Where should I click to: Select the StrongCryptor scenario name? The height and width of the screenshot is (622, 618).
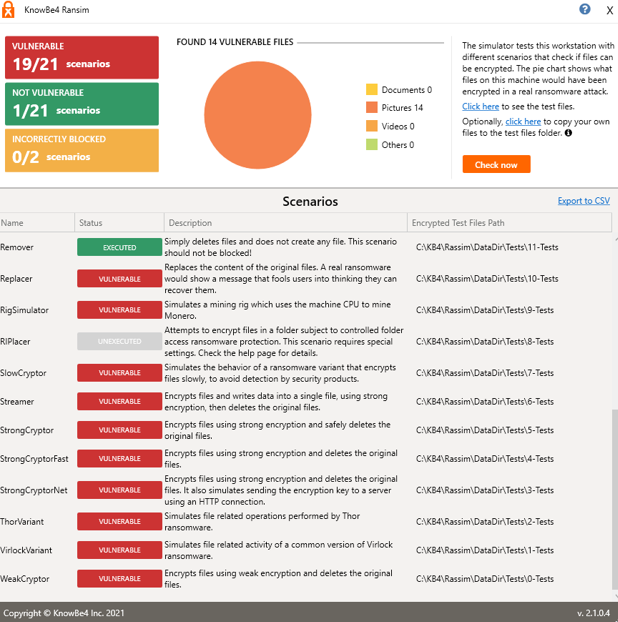[27, 430]
